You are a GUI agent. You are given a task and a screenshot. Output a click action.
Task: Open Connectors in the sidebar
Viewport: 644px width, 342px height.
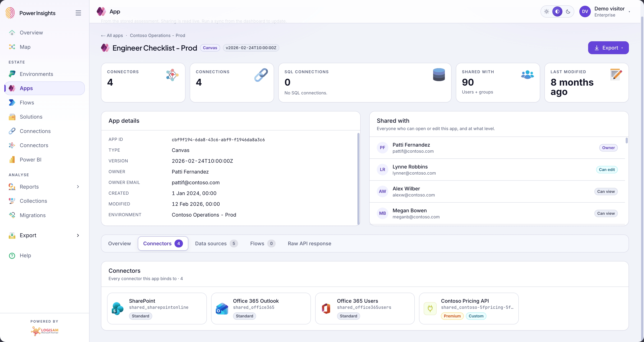coord(45,145)
